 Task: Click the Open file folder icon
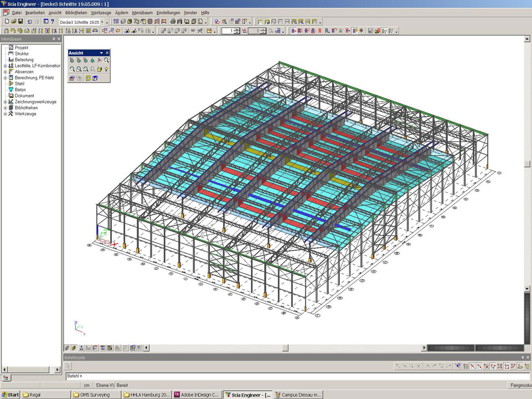(x=13, y=22)
